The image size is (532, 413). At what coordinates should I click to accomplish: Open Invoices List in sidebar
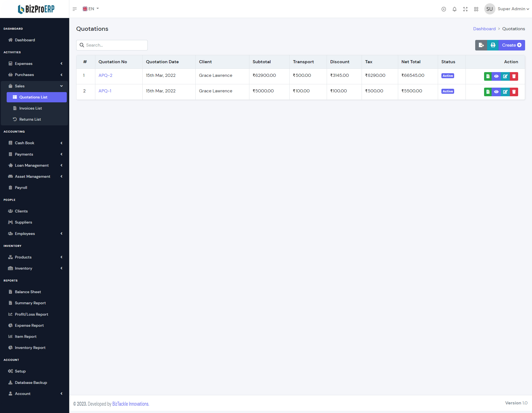(30, 108)
